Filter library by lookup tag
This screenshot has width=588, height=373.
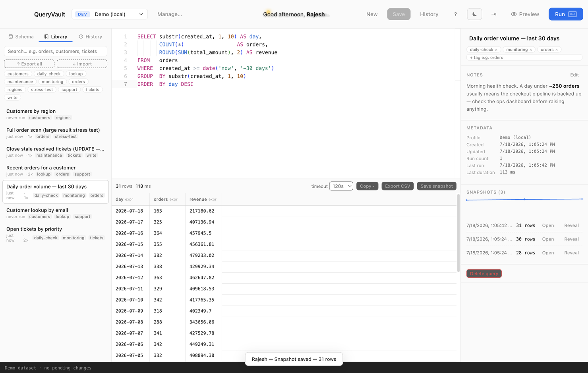pyautogui.click(x=76, y=74)
